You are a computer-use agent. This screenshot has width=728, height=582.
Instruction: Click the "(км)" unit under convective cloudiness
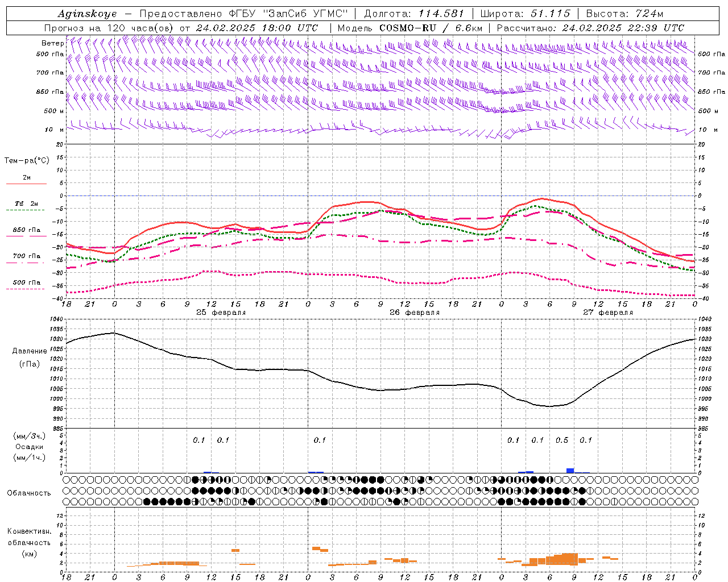(29, 553)
